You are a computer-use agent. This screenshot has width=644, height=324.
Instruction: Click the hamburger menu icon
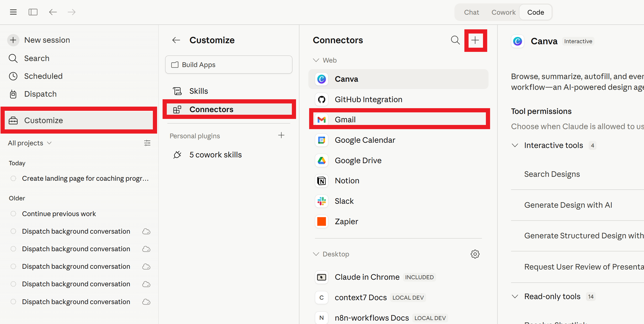(13, 12)
